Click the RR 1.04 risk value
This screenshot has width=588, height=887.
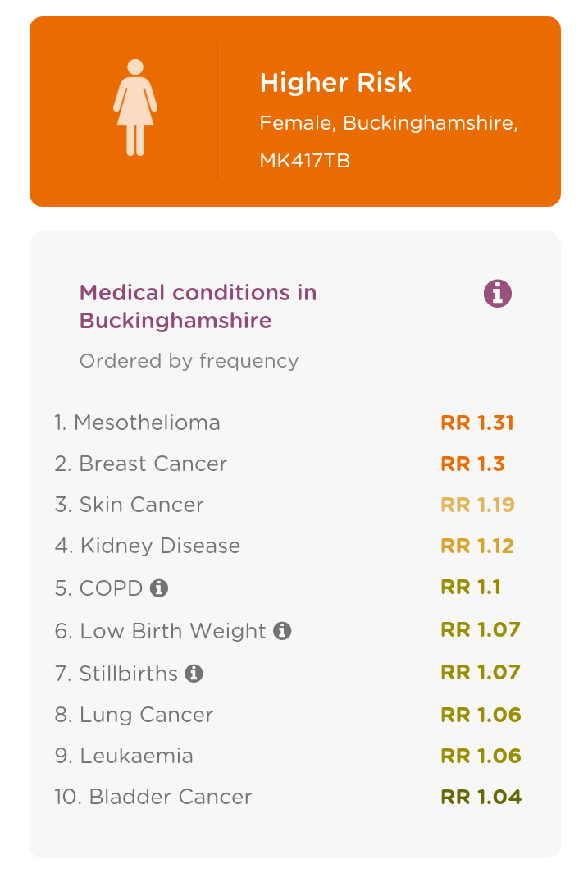point(481,797)
